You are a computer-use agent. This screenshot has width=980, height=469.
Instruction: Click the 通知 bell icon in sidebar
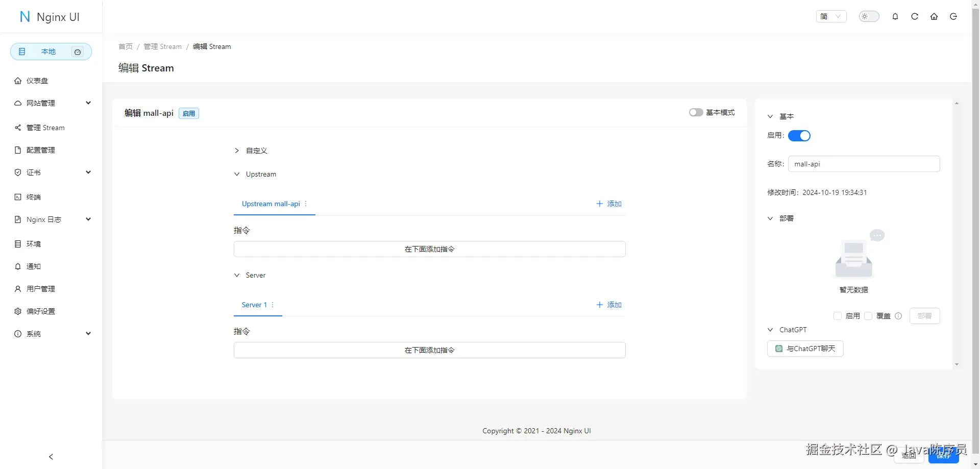tap(18, 266)
